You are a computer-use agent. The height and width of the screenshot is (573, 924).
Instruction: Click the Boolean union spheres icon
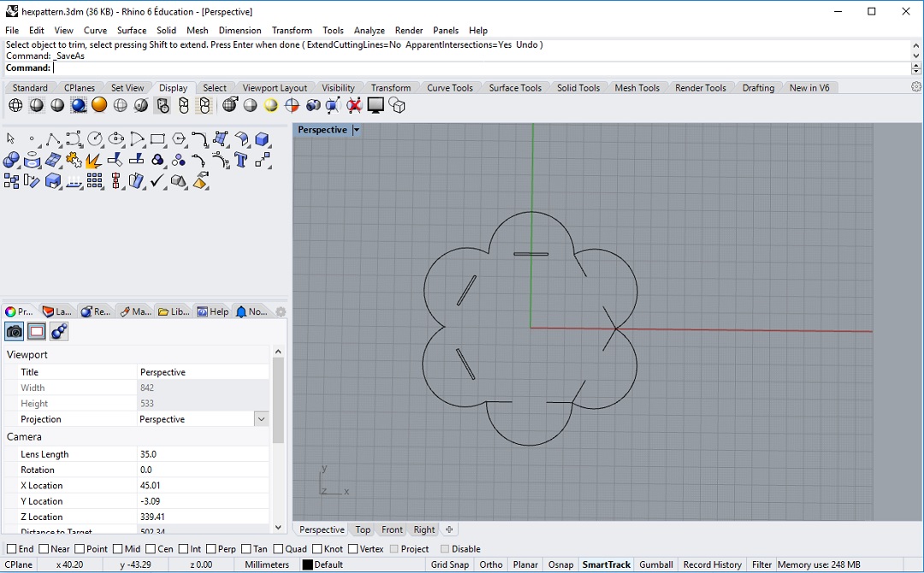coord(10,160)
